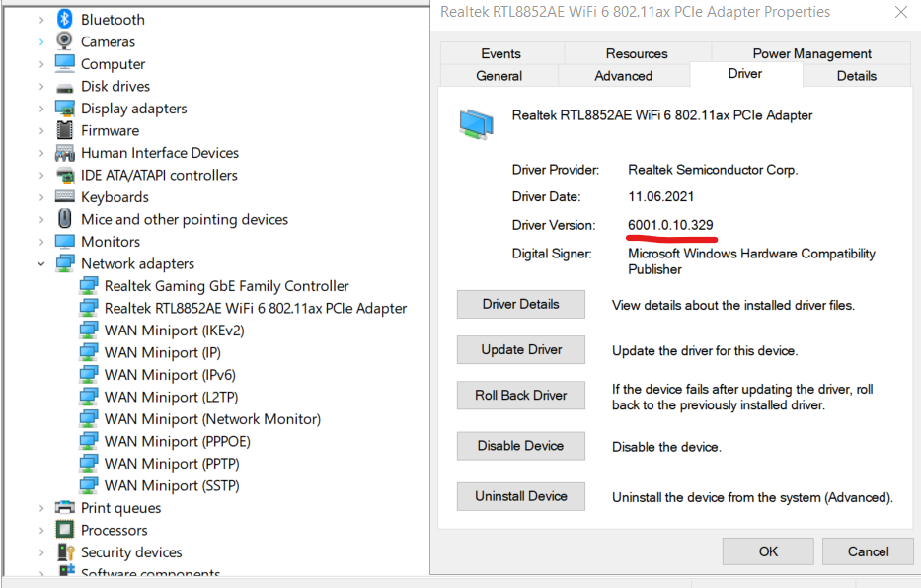Expand the Monitors category
This screenshot has width=921, height=588.
click(41, 242)
